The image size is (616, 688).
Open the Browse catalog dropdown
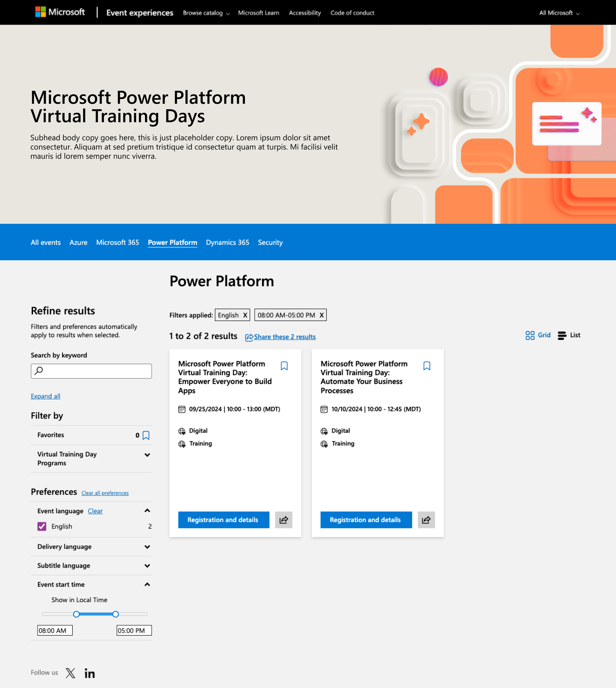(x=206, y=13)
